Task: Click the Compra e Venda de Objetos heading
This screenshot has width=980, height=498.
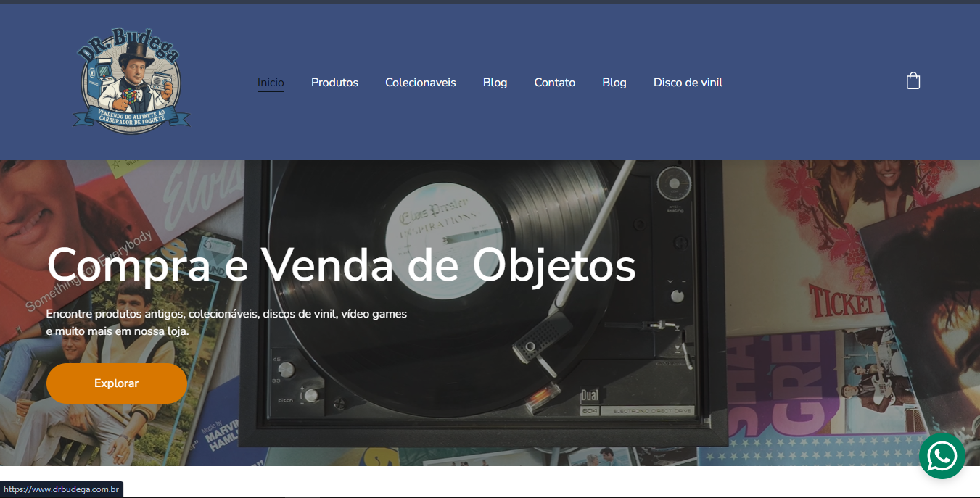Action: point(341,265)
